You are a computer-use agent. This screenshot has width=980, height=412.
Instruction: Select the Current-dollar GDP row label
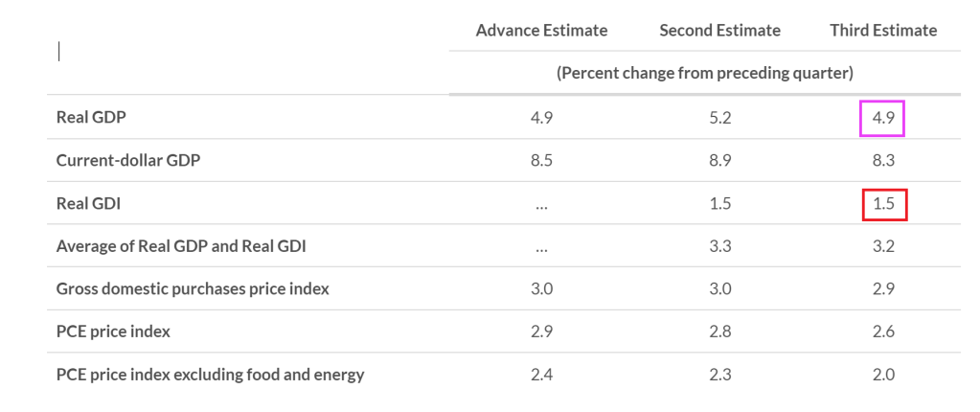128,160
